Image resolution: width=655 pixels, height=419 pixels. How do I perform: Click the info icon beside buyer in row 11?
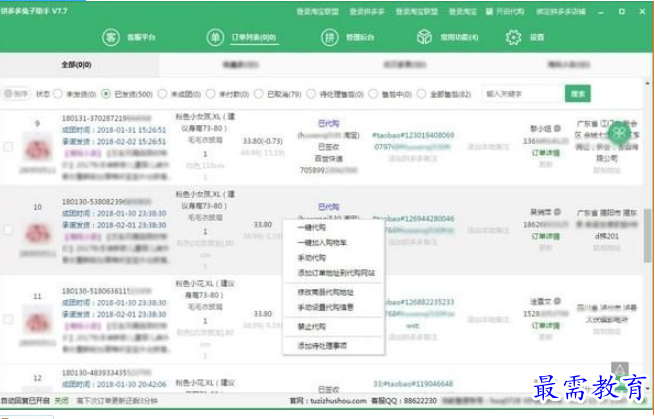(557, 301)
